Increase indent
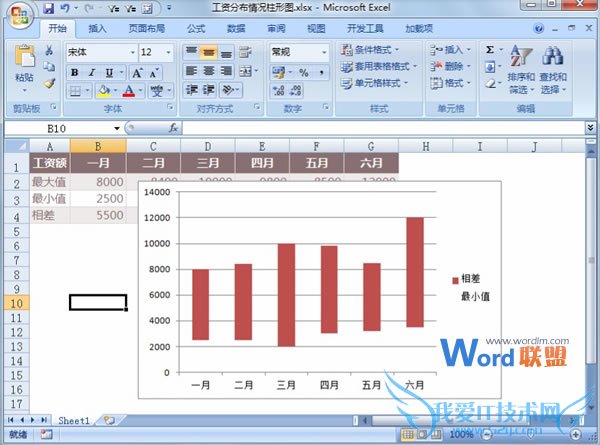Viewport: 600px width, 445px height. pyautogui.click(x=209, y=90)
